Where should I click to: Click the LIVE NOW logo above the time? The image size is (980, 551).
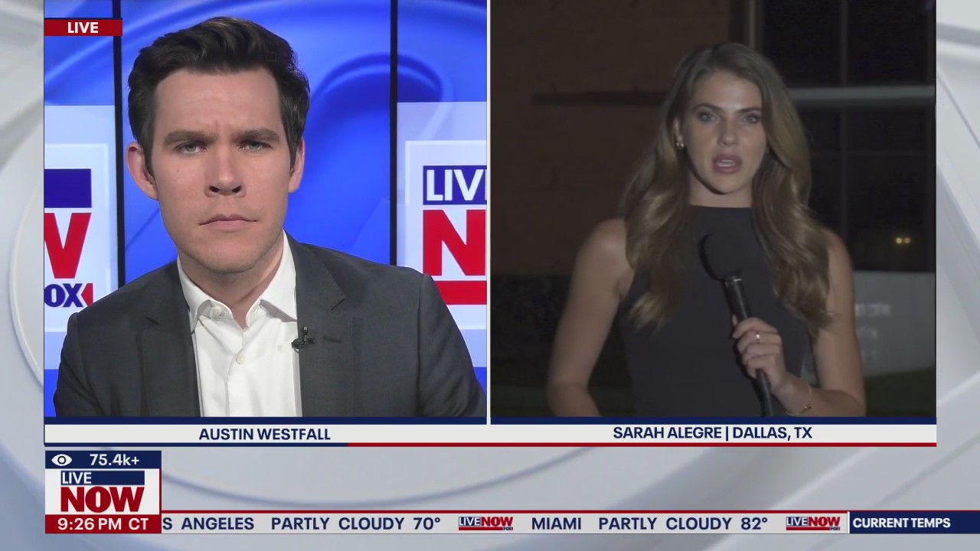pyautogui.click(x=103, y=492)
